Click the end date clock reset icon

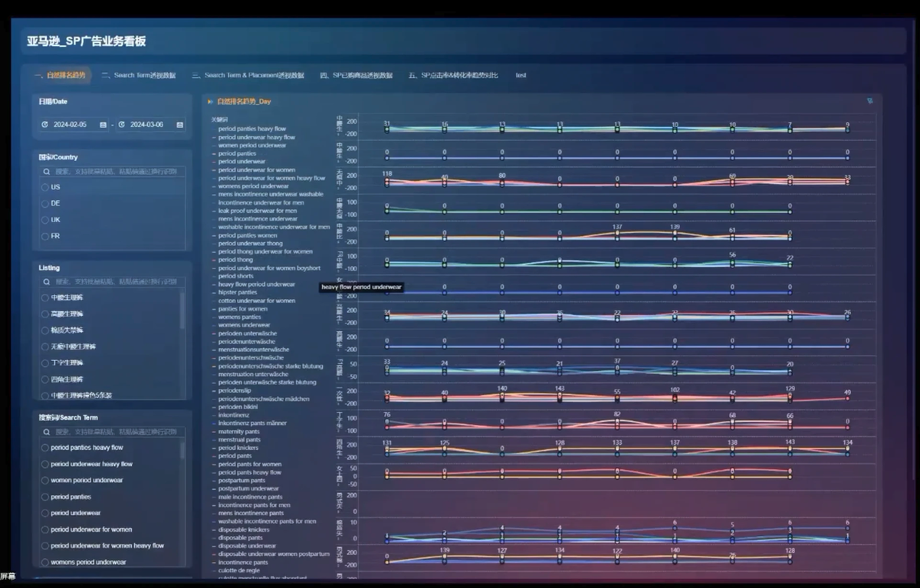pyautogui.click(x=121, y=125)
